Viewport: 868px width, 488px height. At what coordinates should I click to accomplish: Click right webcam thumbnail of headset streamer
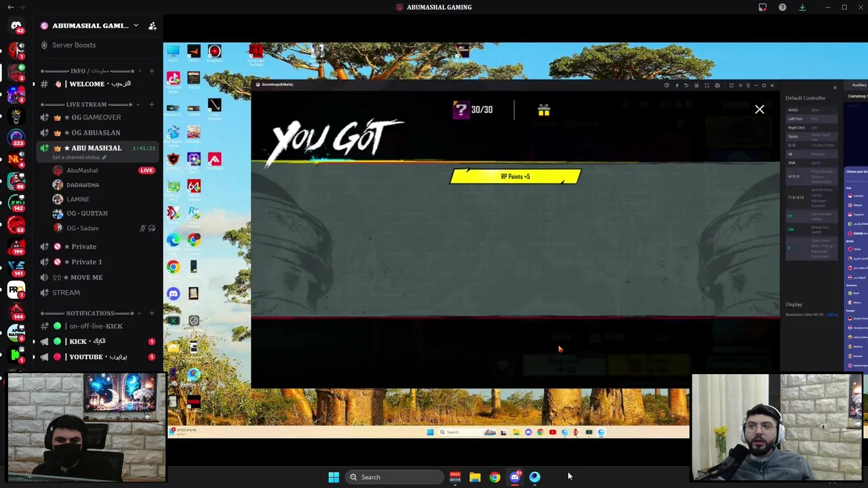(777, 427)
